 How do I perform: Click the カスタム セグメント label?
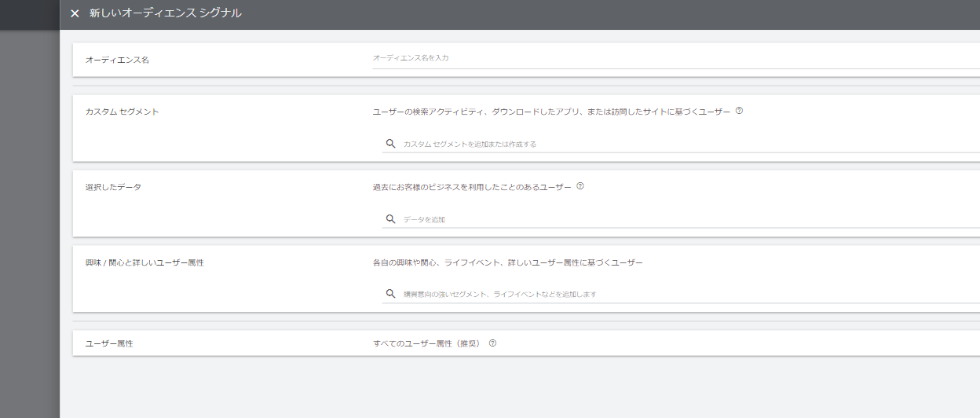point(122,112)
